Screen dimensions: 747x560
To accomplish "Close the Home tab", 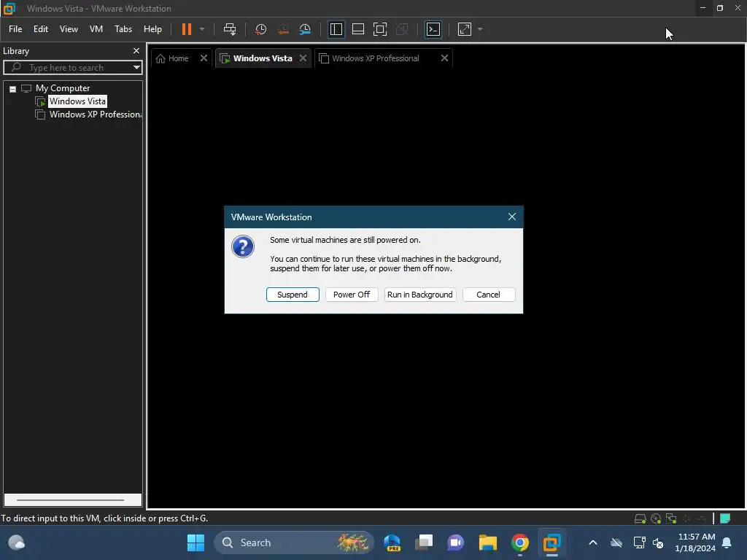I will coord(204,58).
